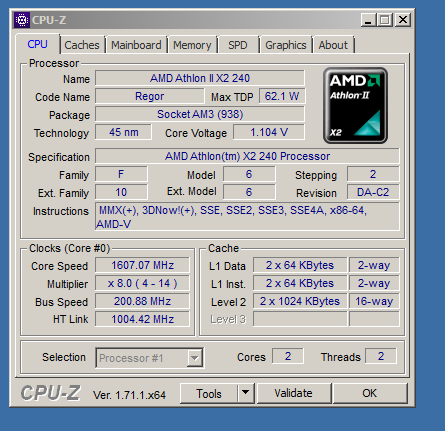
Task: Click the Ver. 1.71.1.x64 version text
Action: (130, 395)
